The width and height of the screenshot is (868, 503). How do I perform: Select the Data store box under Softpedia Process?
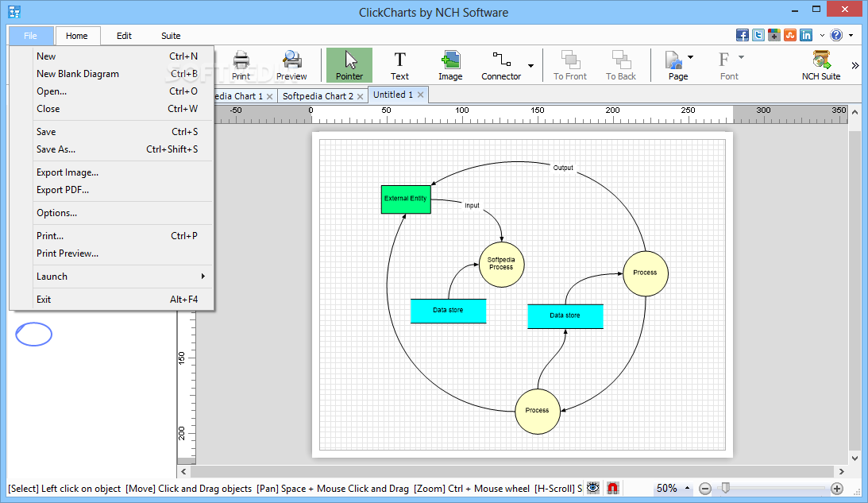pyautogui.click(x=449, y=311)
